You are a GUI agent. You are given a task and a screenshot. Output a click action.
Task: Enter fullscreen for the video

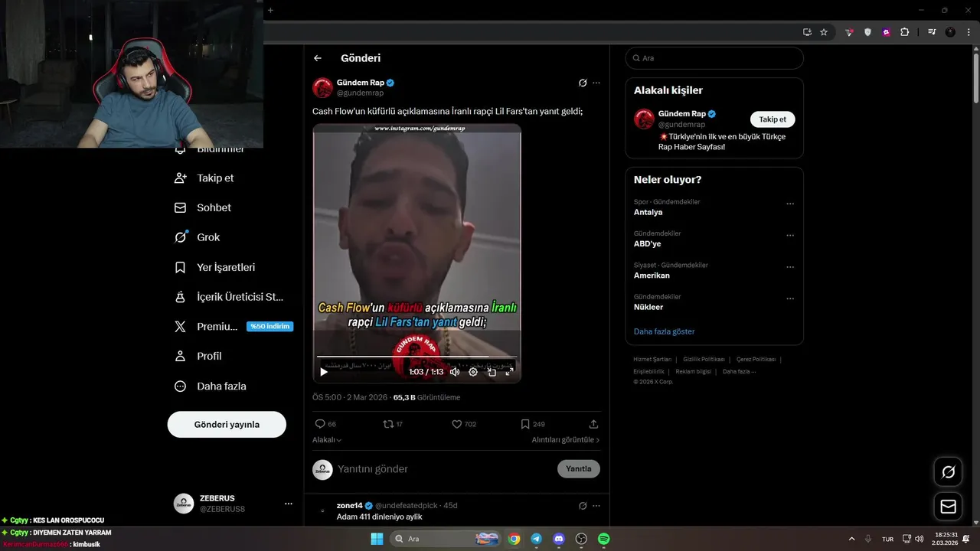click(x=509, y=372)
